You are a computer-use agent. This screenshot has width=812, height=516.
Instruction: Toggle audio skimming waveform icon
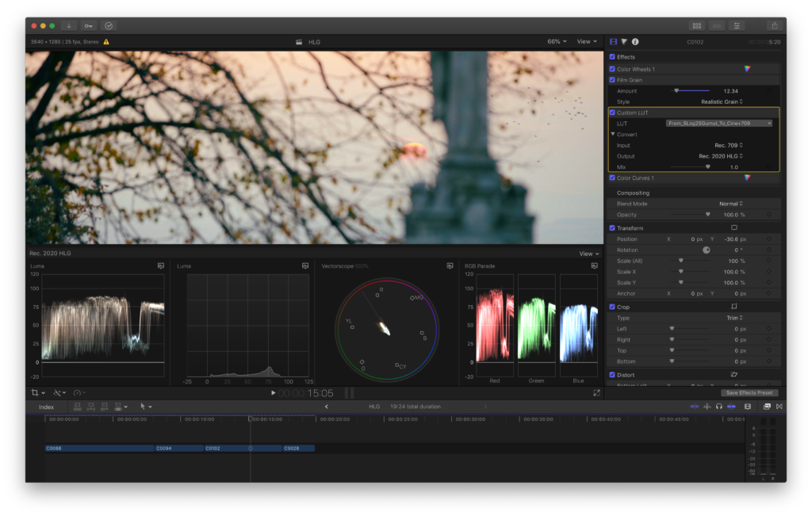[707, 407]
